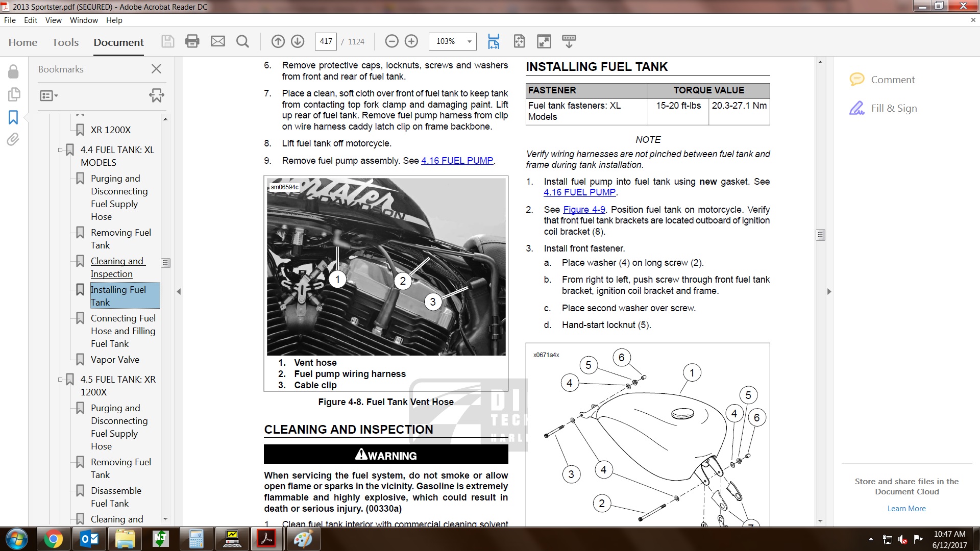Toggle the Page Thumbnails panel
This screenshot has width=980, height=551.
13,94
